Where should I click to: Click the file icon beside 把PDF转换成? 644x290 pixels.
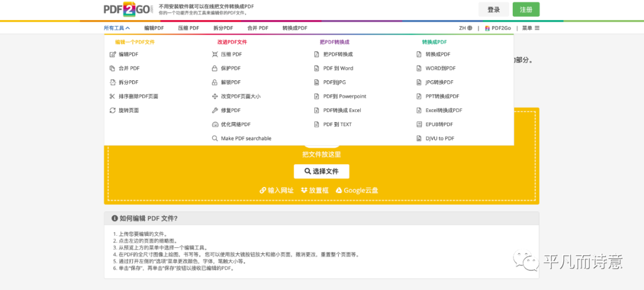[x=317, y=54]
